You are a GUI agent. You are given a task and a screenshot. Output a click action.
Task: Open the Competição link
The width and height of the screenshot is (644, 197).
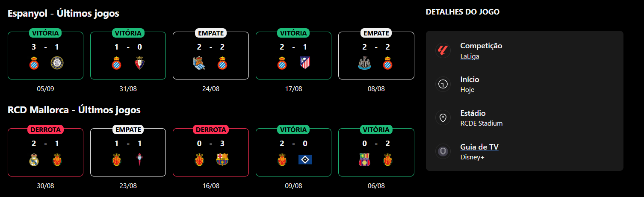[481, 46]
